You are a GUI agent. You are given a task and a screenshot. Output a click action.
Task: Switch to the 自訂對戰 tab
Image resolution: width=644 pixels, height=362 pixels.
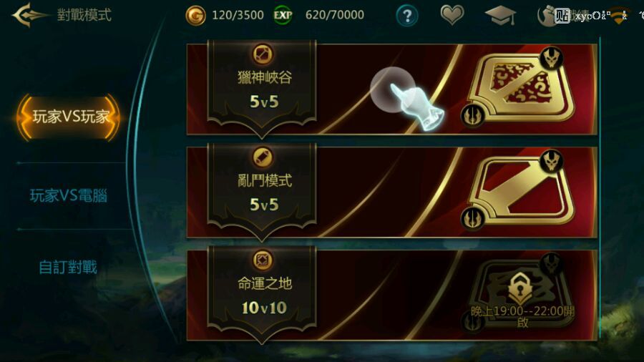pyautogui.click(x=68, y=267)
